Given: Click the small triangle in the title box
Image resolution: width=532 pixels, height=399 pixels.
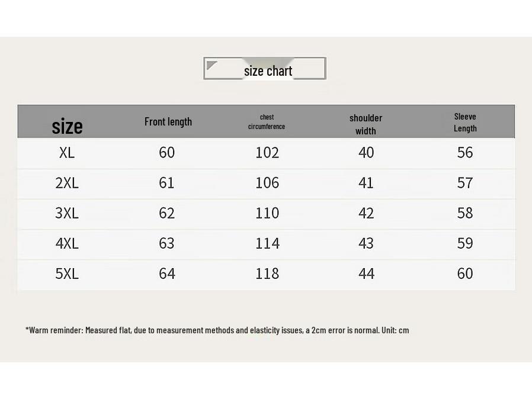Looking at the screenshot, I should pyautogui.click(x=211, y=65).
